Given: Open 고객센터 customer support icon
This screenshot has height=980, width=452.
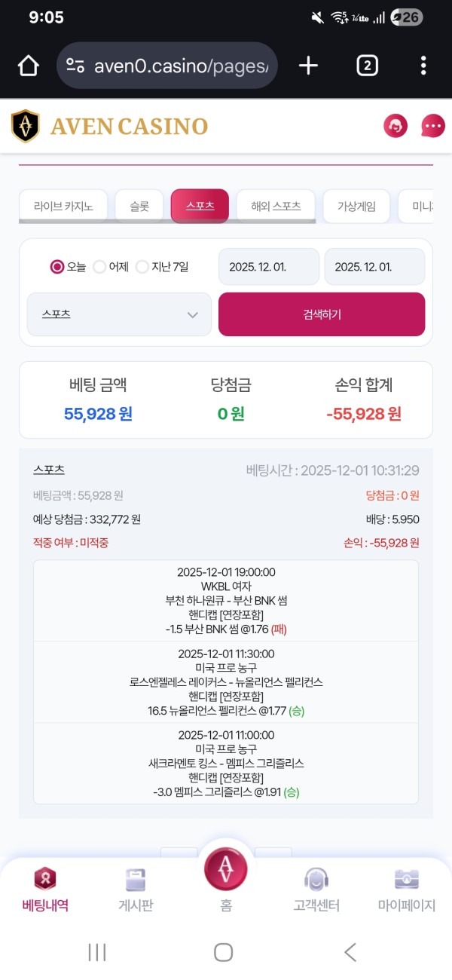Looking at the screenshot, I should 315,886.
